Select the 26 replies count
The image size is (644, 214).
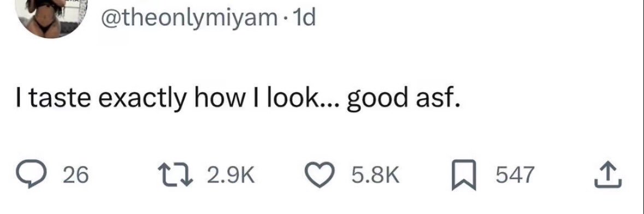click(x=75, y=175)
